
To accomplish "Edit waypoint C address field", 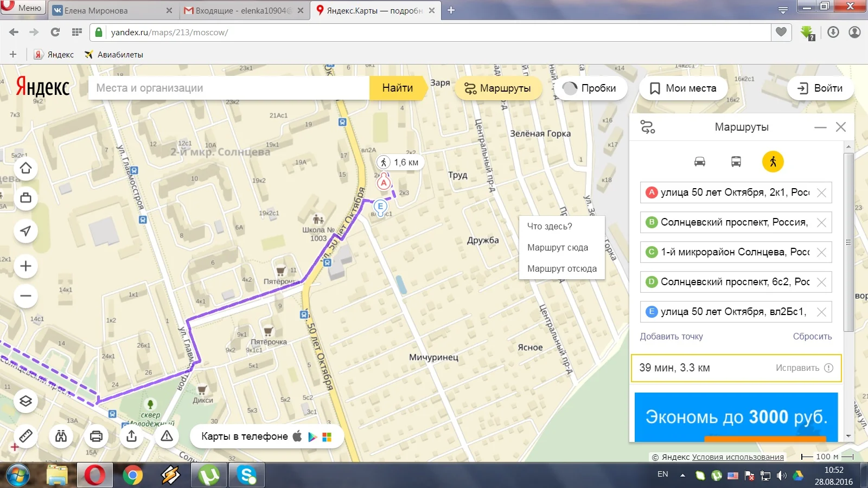I will 735,252.
